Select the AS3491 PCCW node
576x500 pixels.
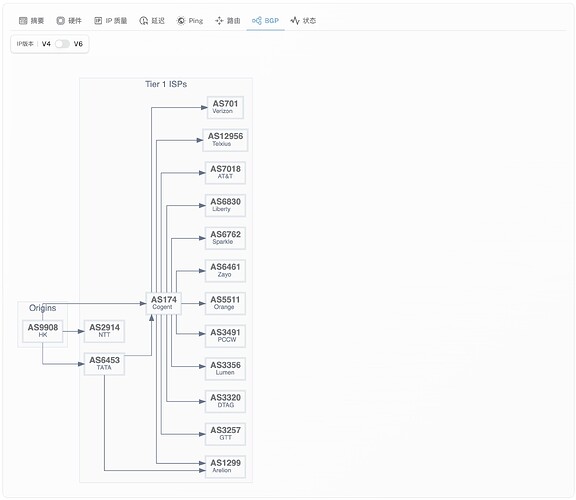point(225,336)
